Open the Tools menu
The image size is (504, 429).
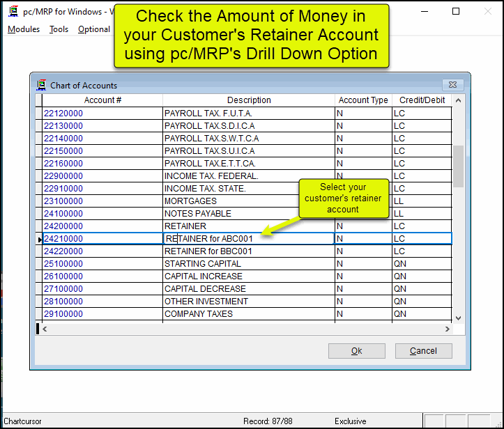click(59, 29)
